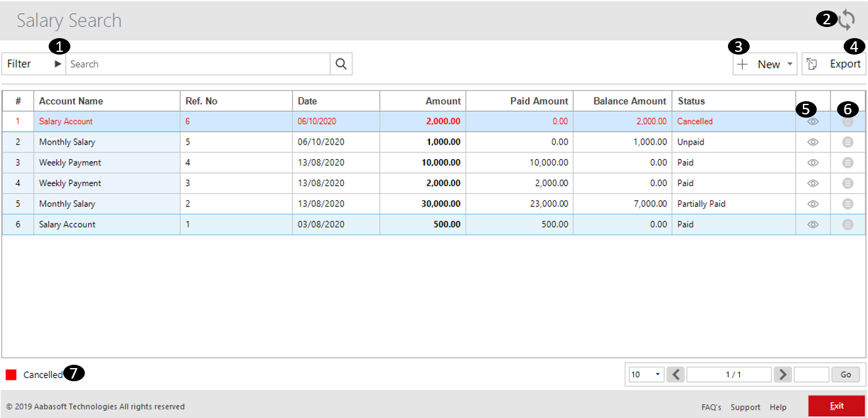868x418 pixels.
Task: Select the 7,000.00 balance amount cell
Action: point(623,204)
